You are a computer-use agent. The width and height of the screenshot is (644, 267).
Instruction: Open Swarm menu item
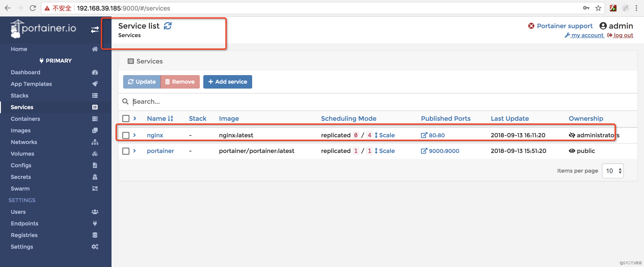point(20,188)
